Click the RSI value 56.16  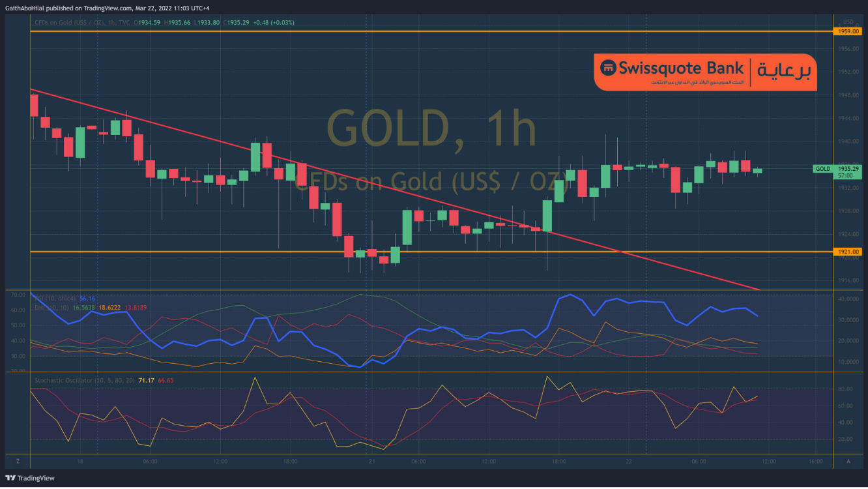87,298
